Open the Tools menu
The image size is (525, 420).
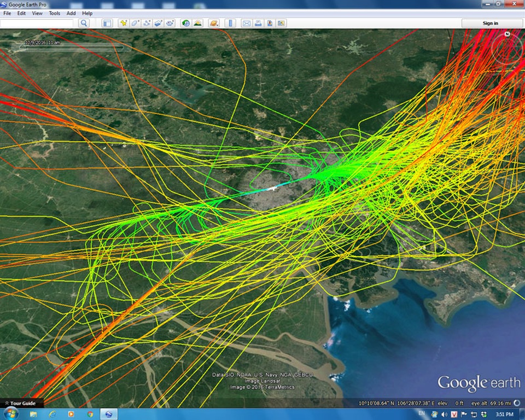[x=55, y=13]
